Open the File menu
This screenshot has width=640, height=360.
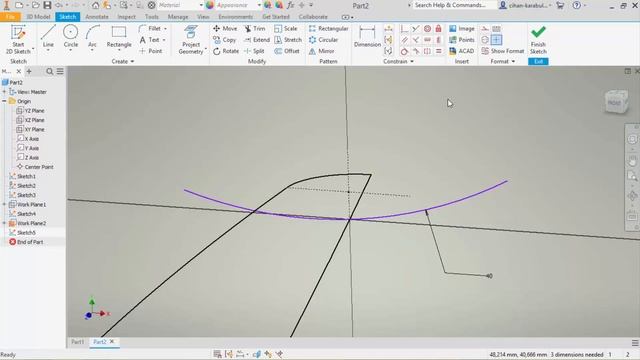coord(10,17)
